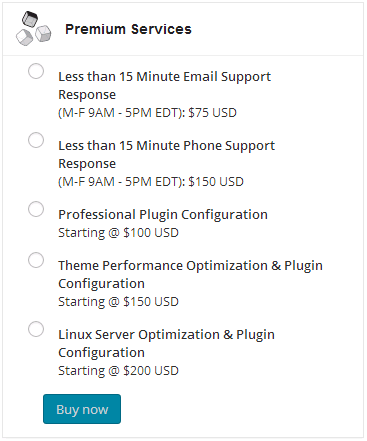Click the lower-left white cube in the icon
The width and height of the screenshot is (367, 441).
(25, 37)
